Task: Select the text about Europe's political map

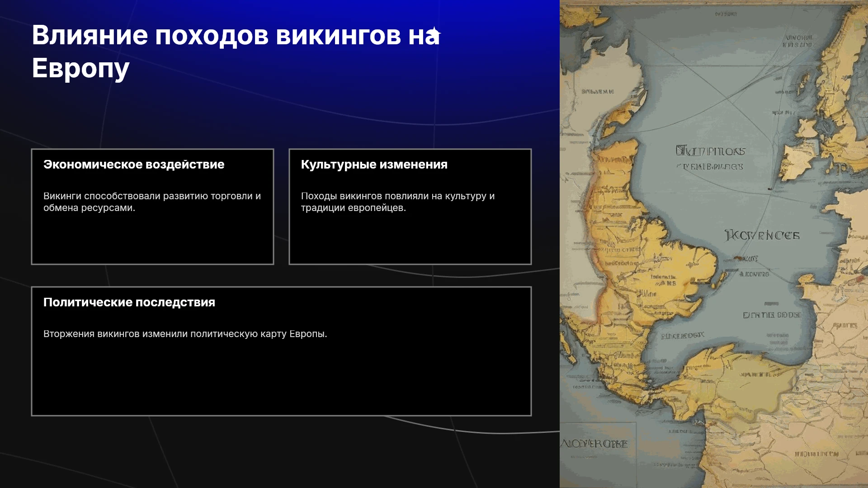Action: click(x=185, y=334)
